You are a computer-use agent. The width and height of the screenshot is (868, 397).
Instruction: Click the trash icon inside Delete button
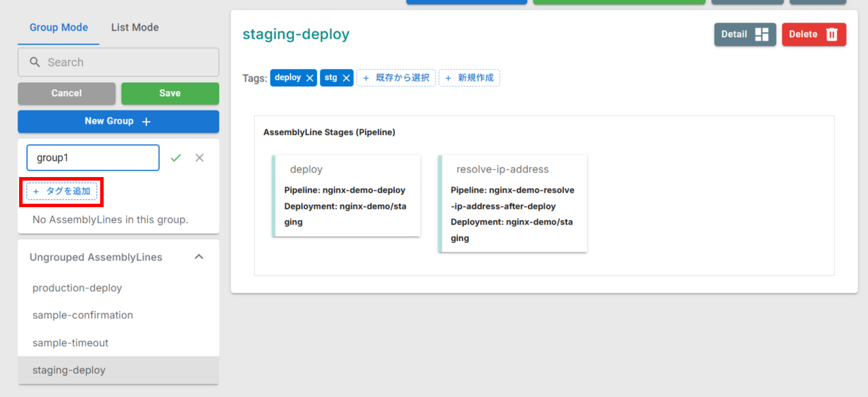tap(830, 34)
